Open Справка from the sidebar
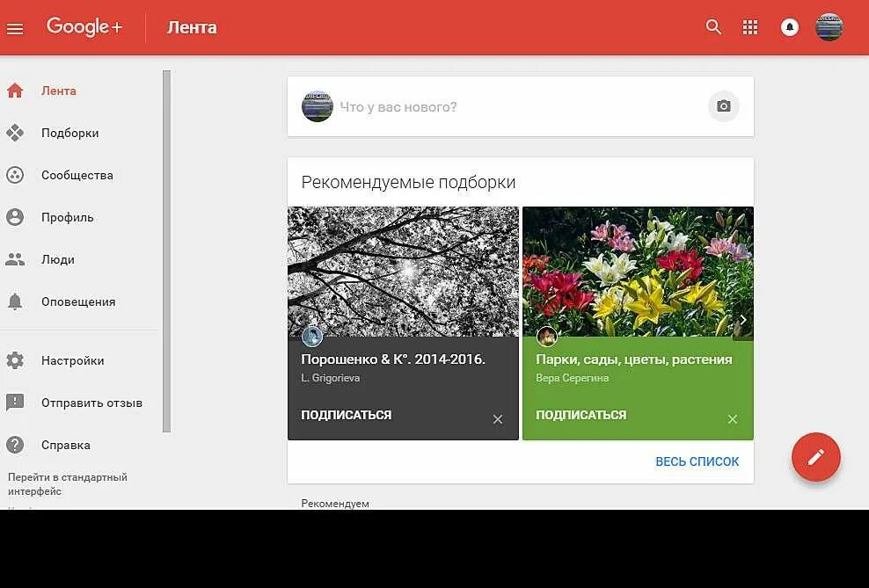The width and height of the screenshot is (869, 588). click(65, 445)
